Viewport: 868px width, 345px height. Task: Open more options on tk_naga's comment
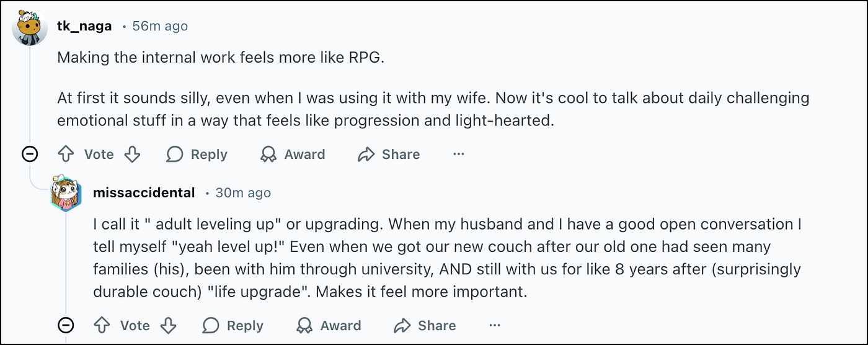[x=459, y=154]
